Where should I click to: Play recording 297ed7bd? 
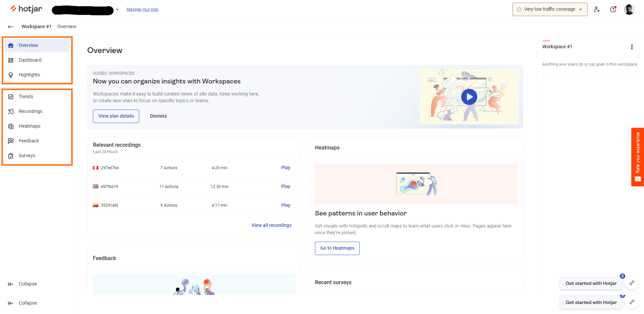coord(285,168)
